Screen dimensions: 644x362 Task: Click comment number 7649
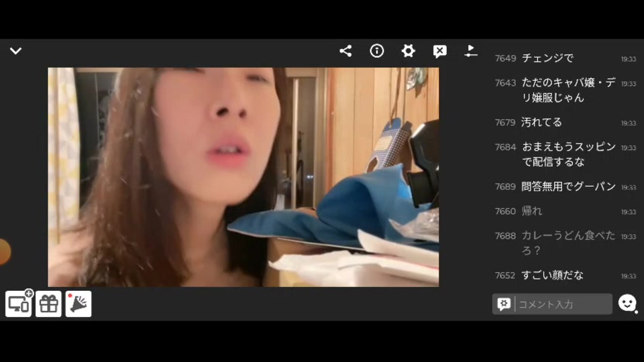click(x=505, y=58)
